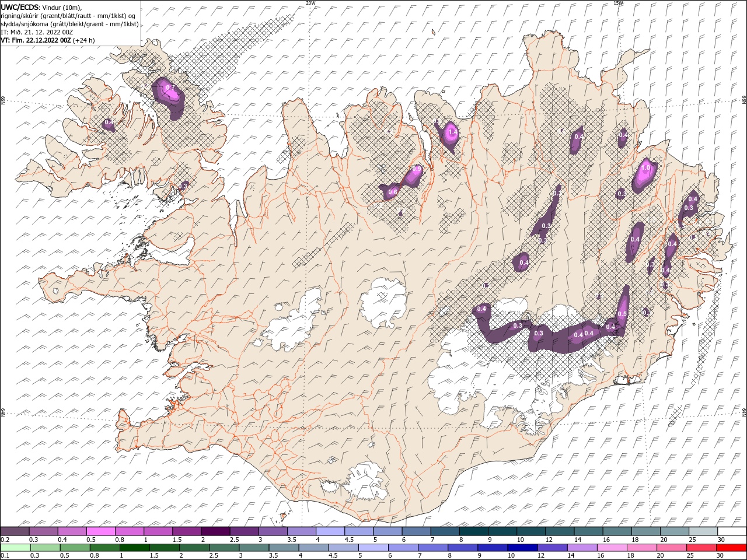
Task: Pick the upper legend swatch between 20 and 25
Action: 674,531
